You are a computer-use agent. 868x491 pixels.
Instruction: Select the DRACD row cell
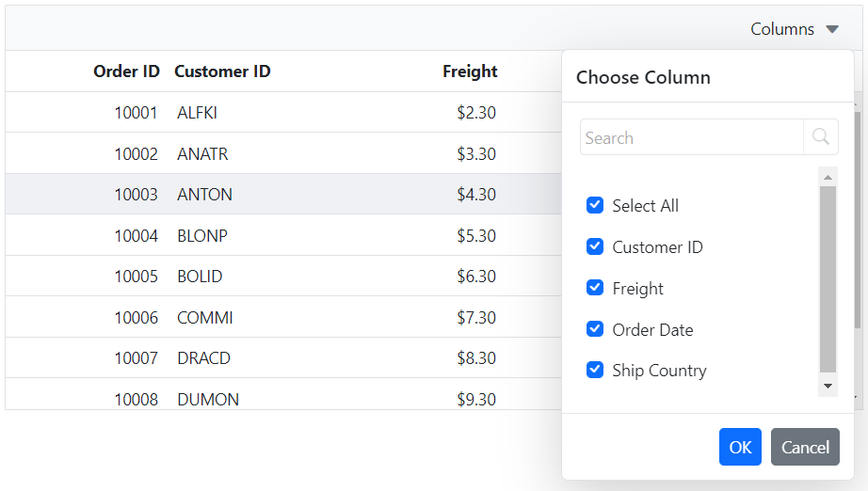204,358
